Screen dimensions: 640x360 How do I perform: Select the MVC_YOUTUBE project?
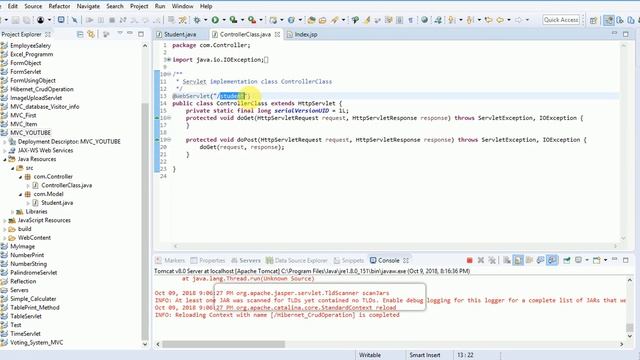(30, 133)
